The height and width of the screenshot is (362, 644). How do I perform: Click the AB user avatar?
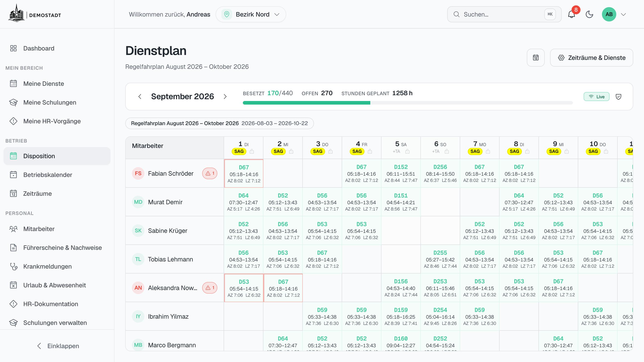click(609, 14)
